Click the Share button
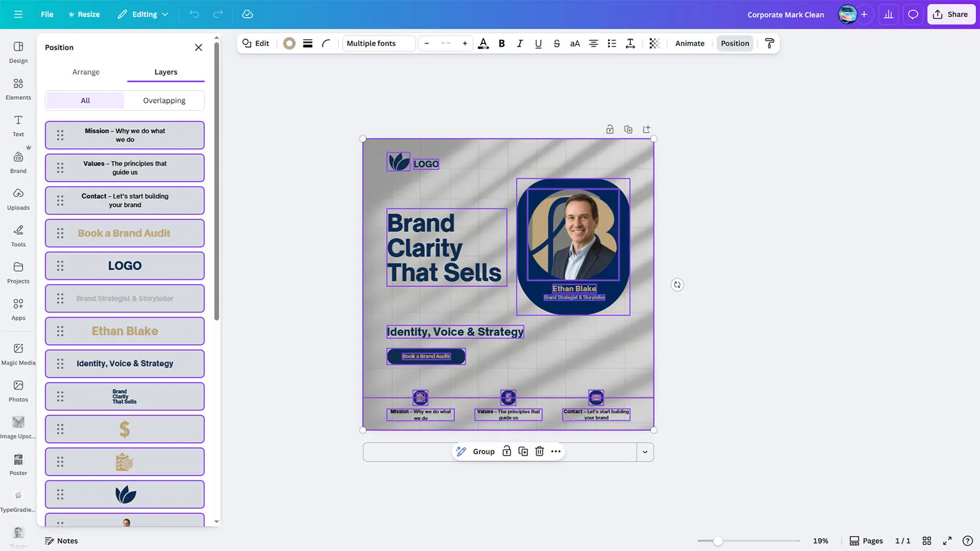Image resolution: width=980 pixels, height=551 pixels. click(951, 14)
